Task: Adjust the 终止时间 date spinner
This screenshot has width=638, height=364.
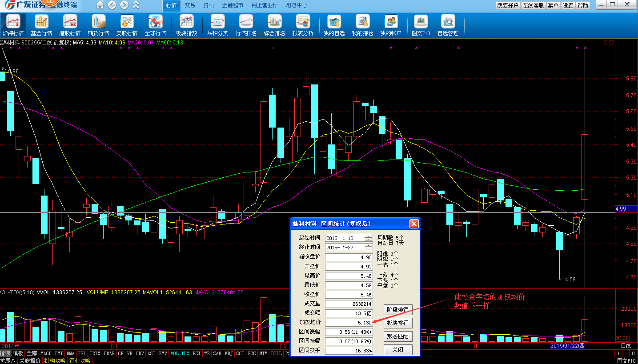Action: 368,247
